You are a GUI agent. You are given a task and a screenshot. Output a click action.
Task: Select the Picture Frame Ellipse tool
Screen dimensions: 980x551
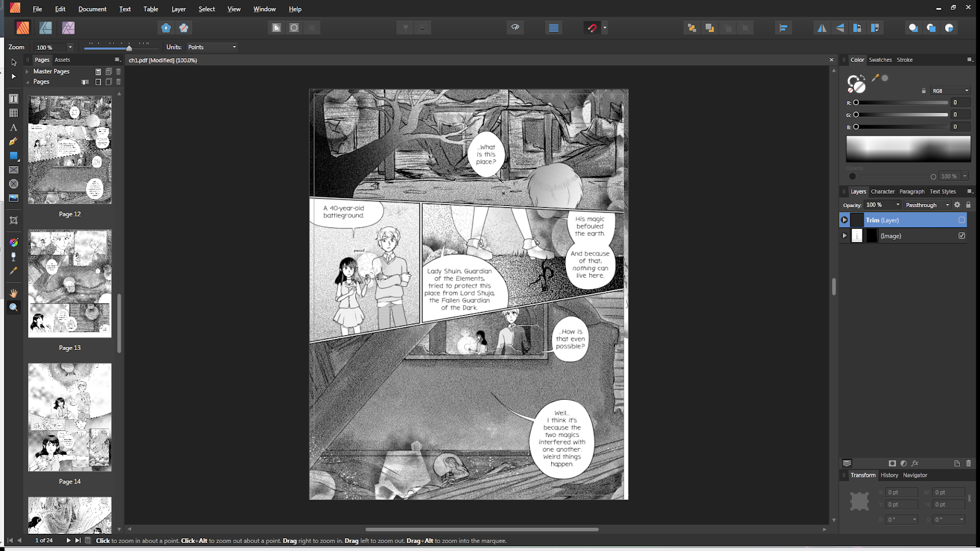click(13, 184)
